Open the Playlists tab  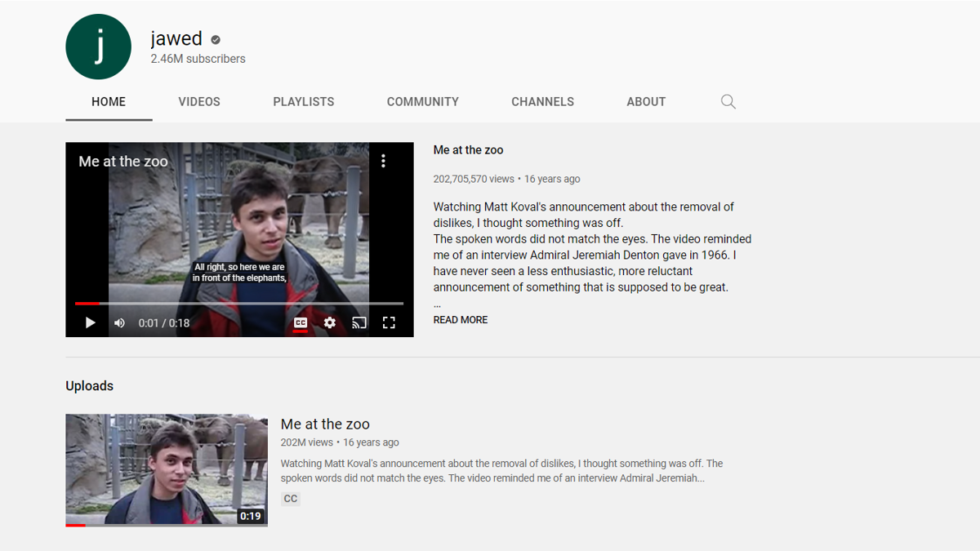[x=304, y=102]
